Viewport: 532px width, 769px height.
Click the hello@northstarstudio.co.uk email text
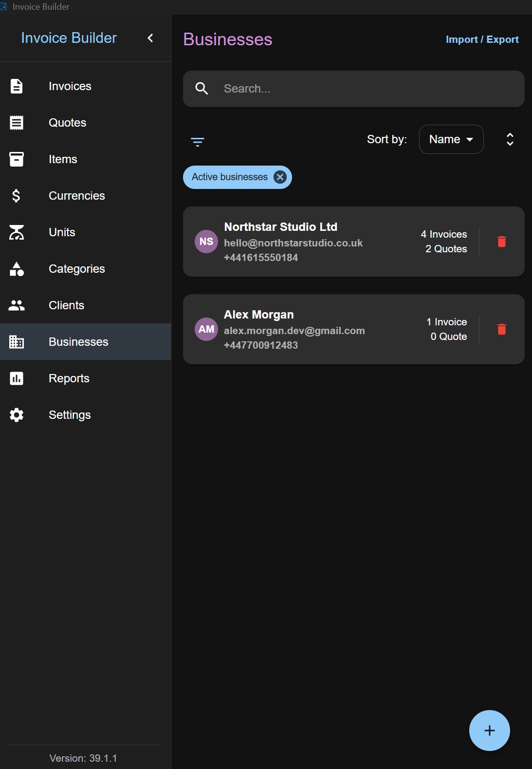coord(294,243)
